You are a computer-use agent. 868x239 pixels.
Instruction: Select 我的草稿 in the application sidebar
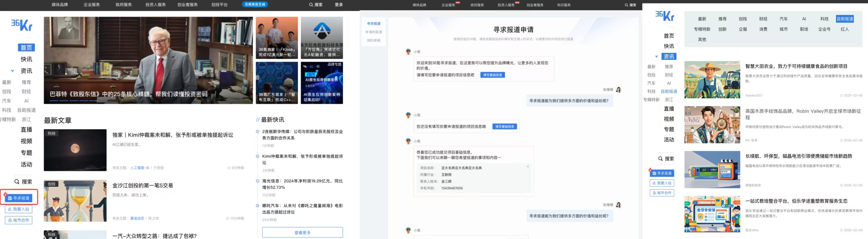[x=373, y=40]
